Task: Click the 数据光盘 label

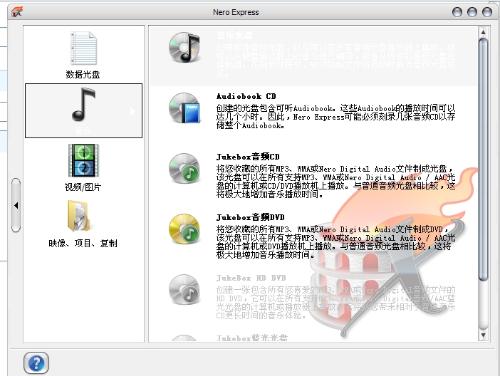Action: click(83, 74)
